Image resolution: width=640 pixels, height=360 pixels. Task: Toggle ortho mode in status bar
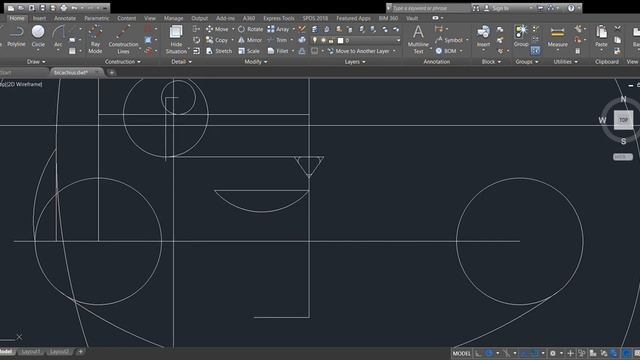(478, 353)
